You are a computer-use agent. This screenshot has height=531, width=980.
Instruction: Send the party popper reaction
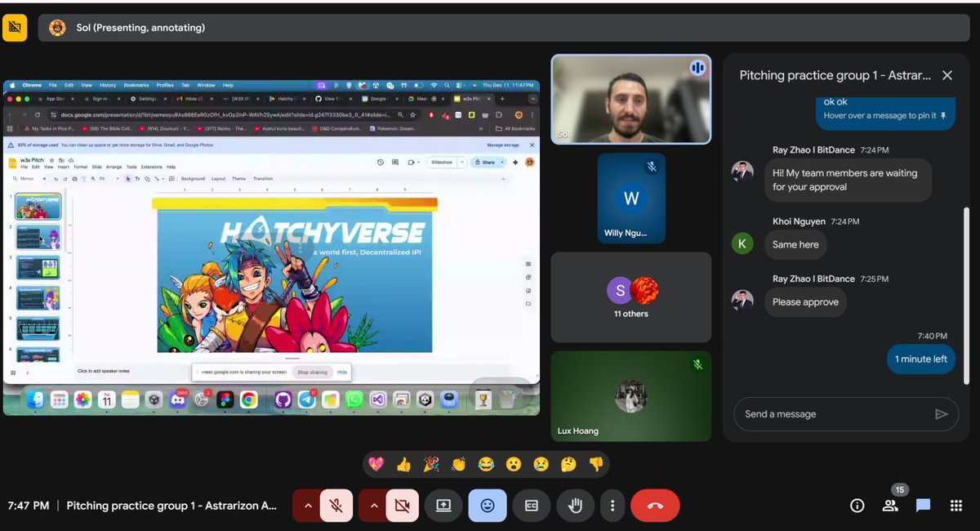(431, 464)
